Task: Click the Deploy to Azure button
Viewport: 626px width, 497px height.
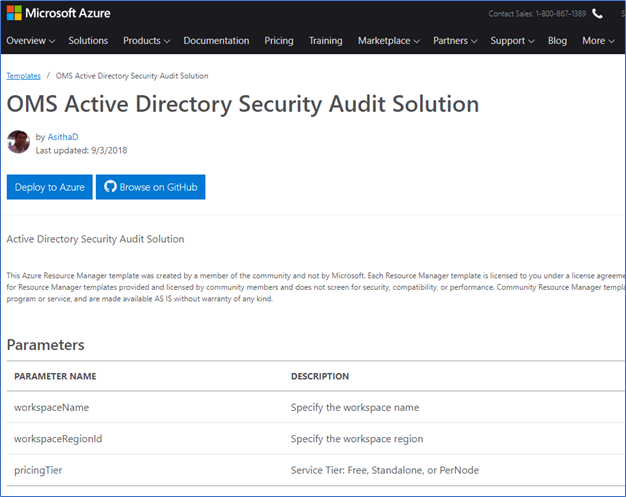Action: pyautogui.click(x=50, y=187)
